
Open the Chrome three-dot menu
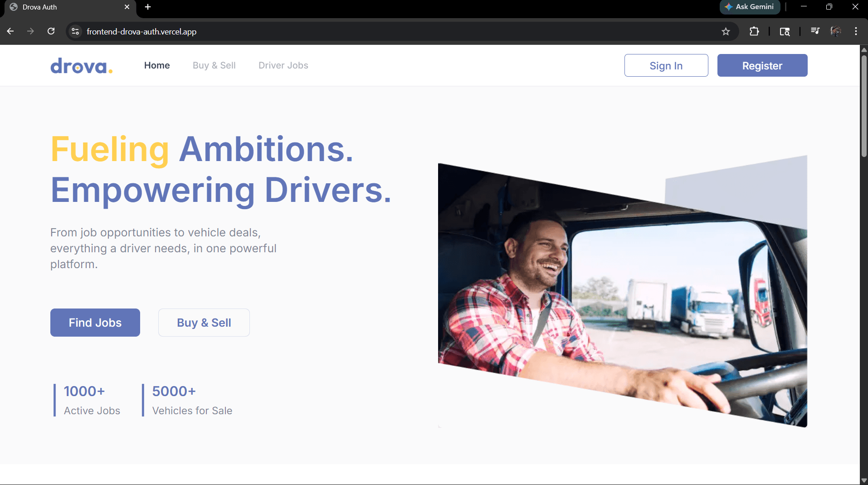(856, 31)
